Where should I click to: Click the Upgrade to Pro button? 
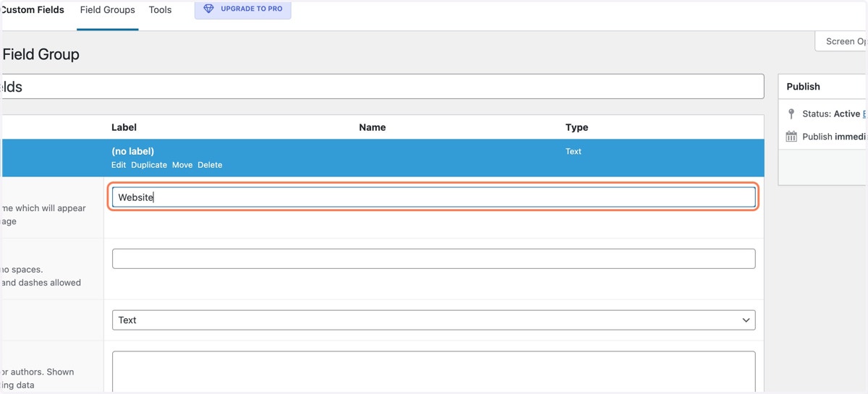point(243,9)
